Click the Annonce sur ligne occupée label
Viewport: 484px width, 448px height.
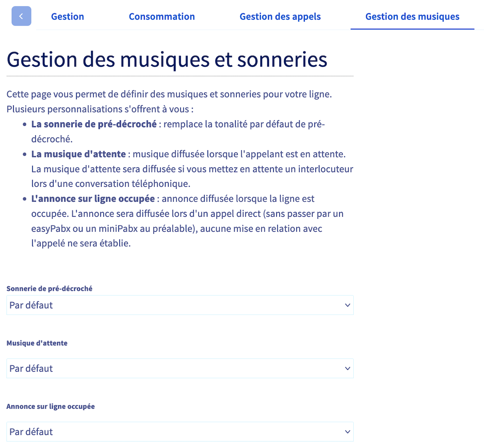coord(50,407)
